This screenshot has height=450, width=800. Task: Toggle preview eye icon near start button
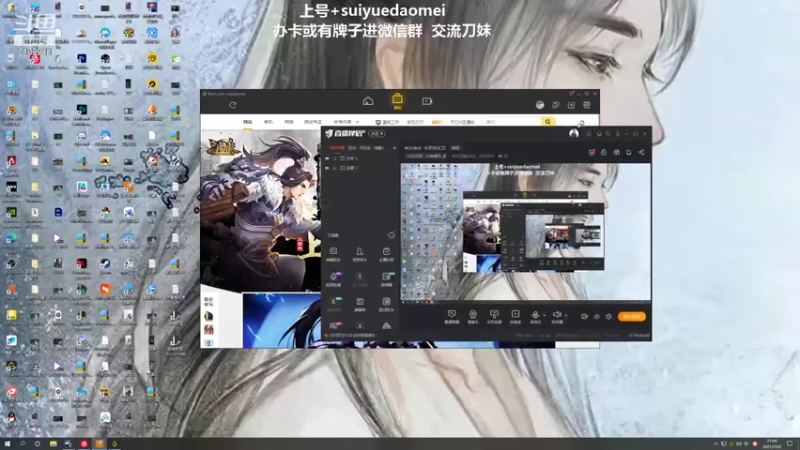click(596, 316)
